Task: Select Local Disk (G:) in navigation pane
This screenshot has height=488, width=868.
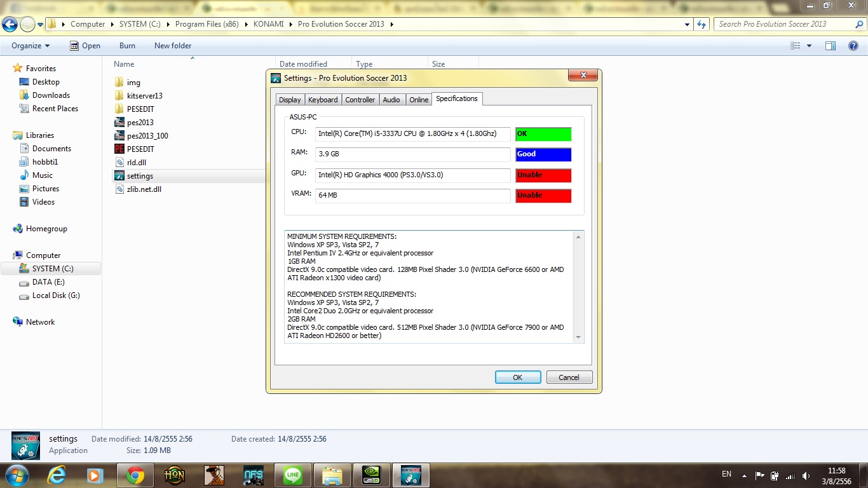Action: pyautogui.click(x=56, y=295)
